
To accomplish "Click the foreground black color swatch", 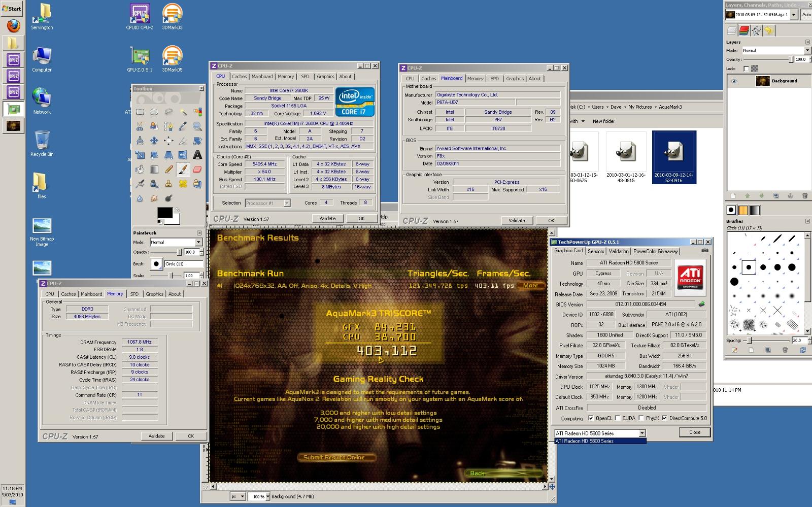I will pyautogui.click(x=164, y=213).
